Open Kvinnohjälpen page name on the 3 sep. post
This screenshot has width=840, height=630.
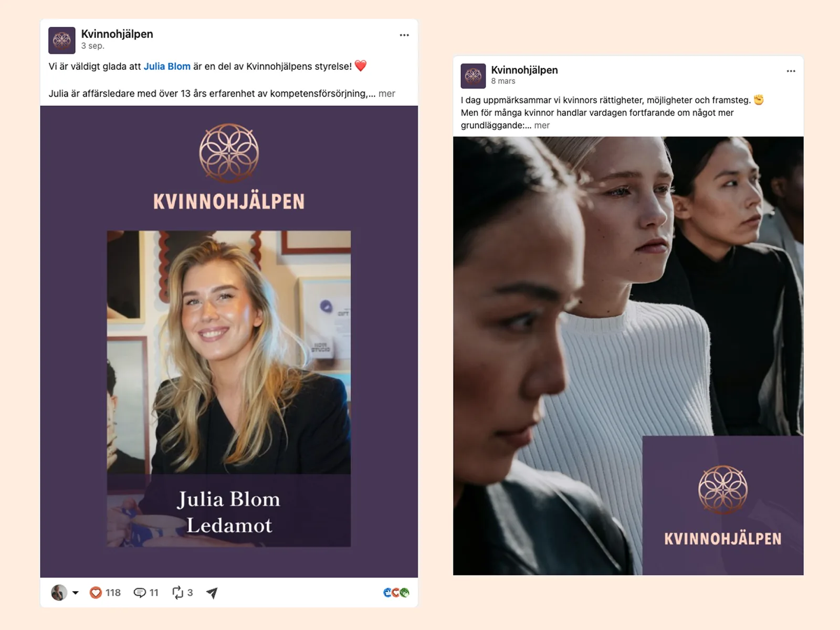point(117,34)
